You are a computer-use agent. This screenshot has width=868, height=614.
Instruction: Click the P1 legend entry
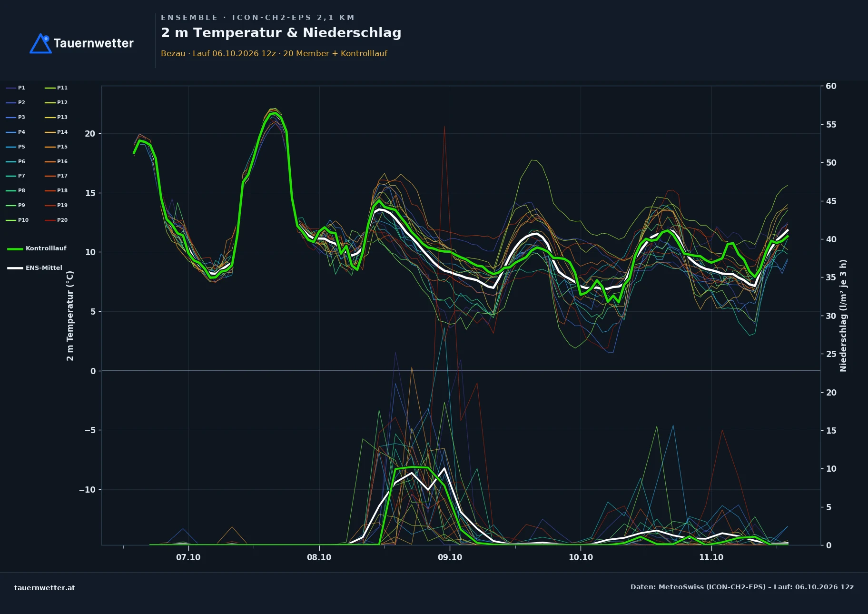[x=16, y=88]
